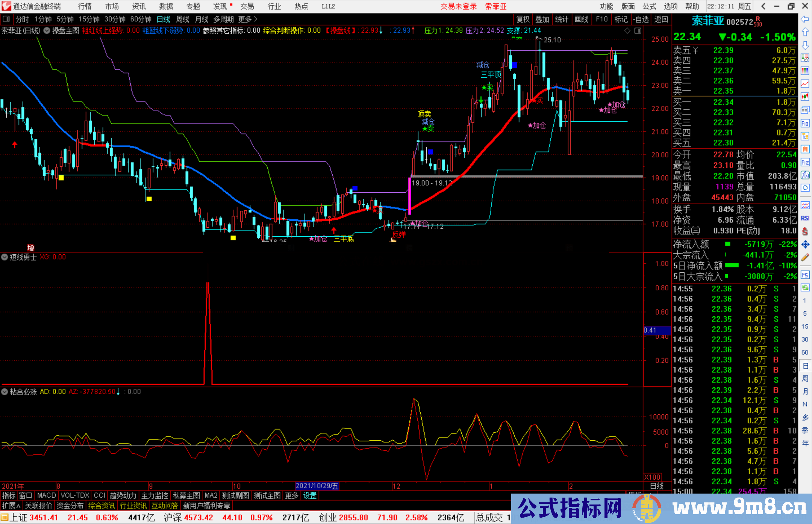Click the four-way move arrows icon
Screen dimensions: 812x524
(x=805, y=245)
